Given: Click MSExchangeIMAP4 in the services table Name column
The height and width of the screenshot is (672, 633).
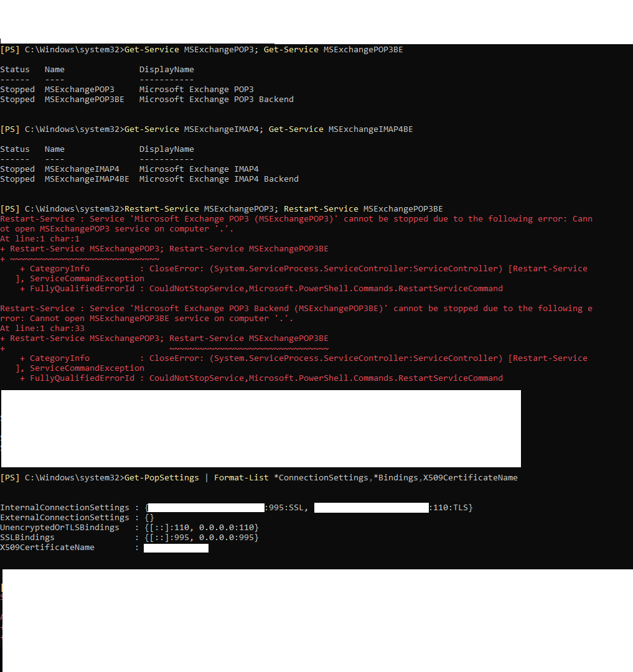Looking at the screenshot, I should pos(82,169).
